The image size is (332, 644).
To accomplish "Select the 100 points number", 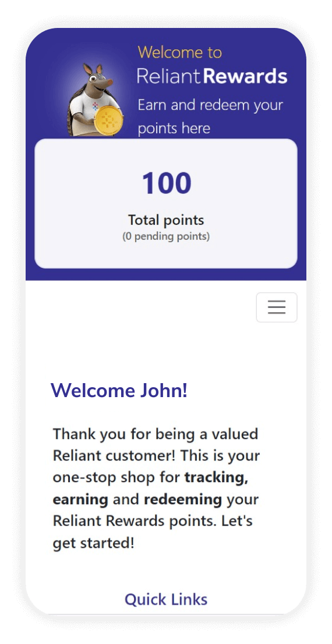I will coord(167,183).
